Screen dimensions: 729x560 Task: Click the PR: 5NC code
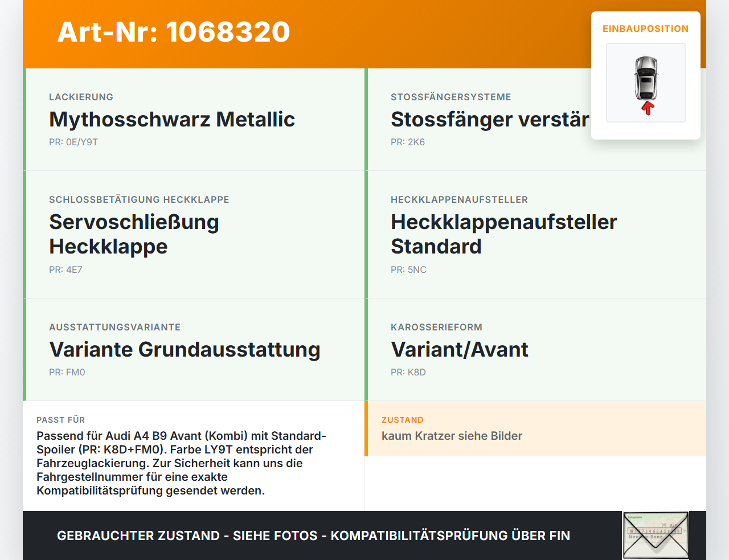(408, 270)
